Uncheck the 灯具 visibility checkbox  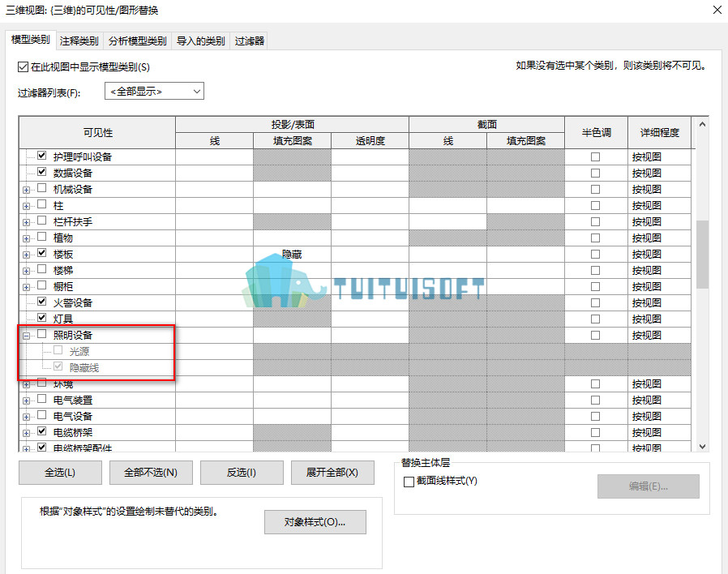42,318
